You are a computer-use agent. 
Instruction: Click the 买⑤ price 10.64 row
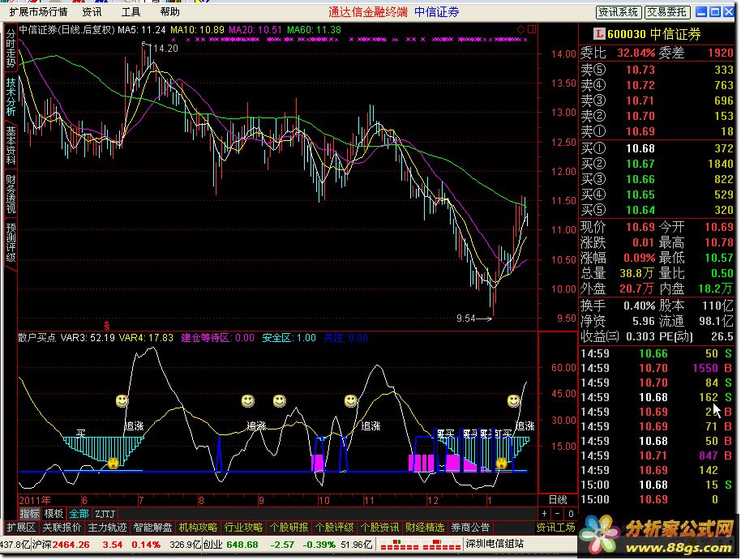point(657,210)
